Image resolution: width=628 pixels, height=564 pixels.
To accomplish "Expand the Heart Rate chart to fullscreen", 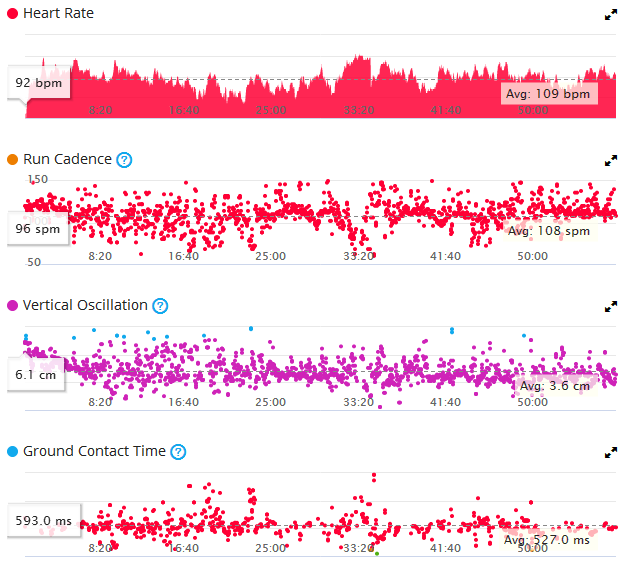I will pyautogui.click(x=610, y=15).
